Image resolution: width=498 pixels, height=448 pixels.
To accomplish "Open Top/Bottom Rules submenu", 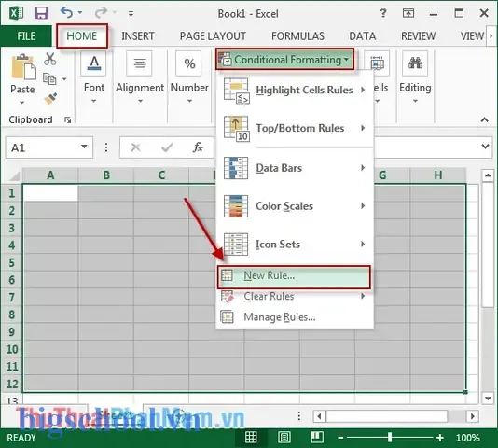I will coord(295,128).
